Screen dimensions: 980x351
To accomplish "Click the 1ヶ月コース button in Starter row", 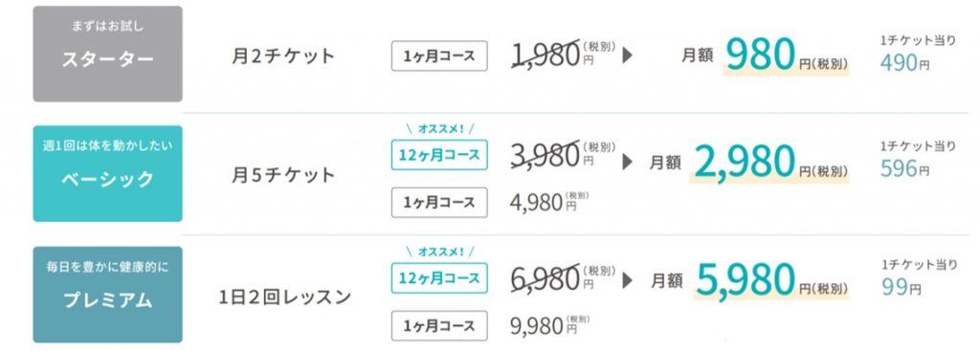I will tap(439, 56).
